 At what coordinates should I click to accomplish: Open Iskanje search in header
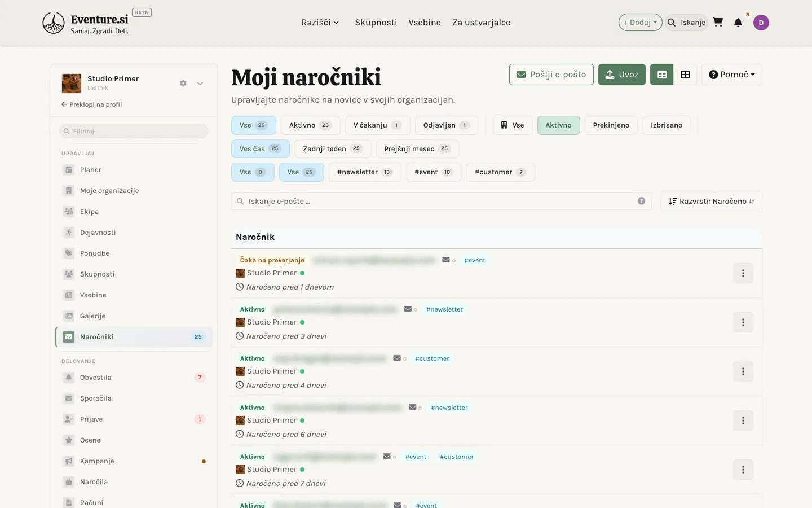[x=686, y=23]
